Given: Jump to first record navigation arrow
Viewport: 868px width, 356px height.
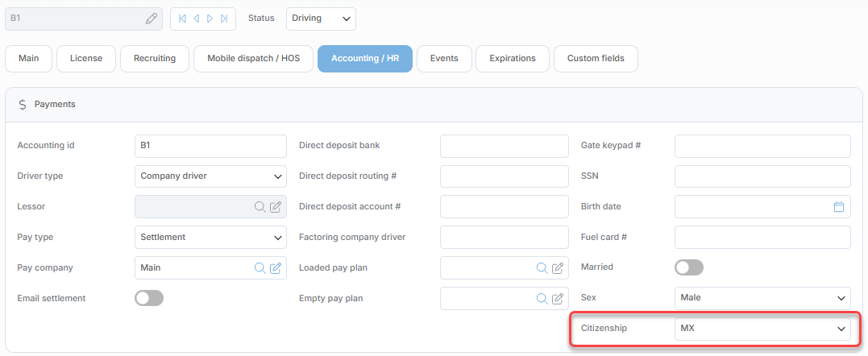Looking at the screenshot, I should click(182, 19).
